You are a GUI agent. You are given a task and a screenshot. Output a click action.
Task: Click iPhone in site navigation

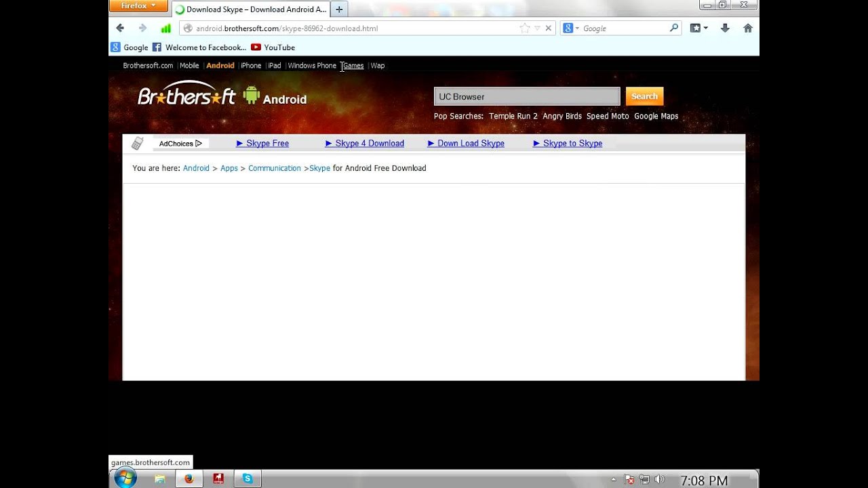pyautogui.click(x=251, y=66)
